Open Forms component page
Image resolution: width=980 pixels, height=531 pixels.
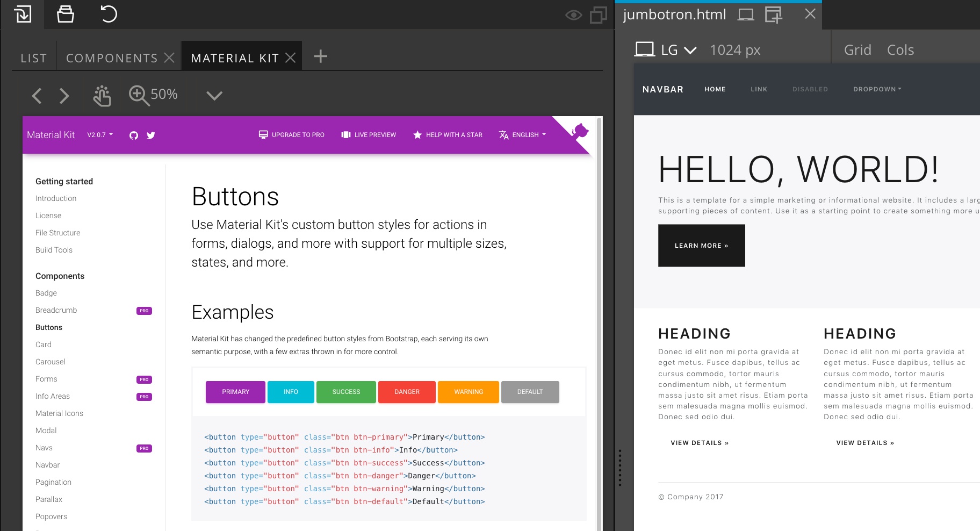coord(46,379)
